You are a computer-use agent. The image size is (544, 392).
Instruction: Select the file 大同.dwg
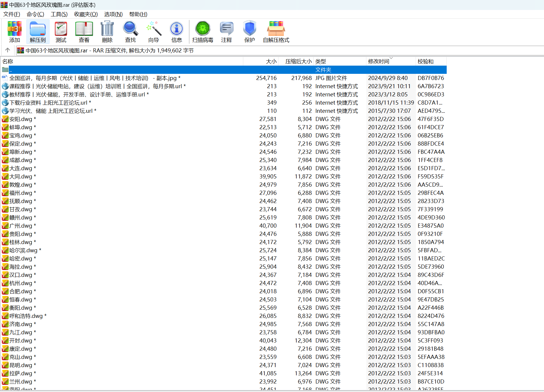coord(23,176)
